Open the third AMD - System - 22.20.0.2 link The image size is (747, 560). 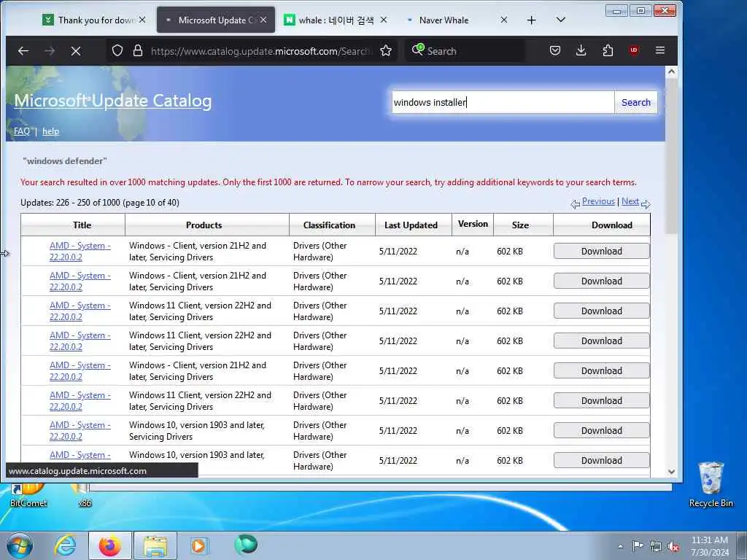tap(80, 311)
